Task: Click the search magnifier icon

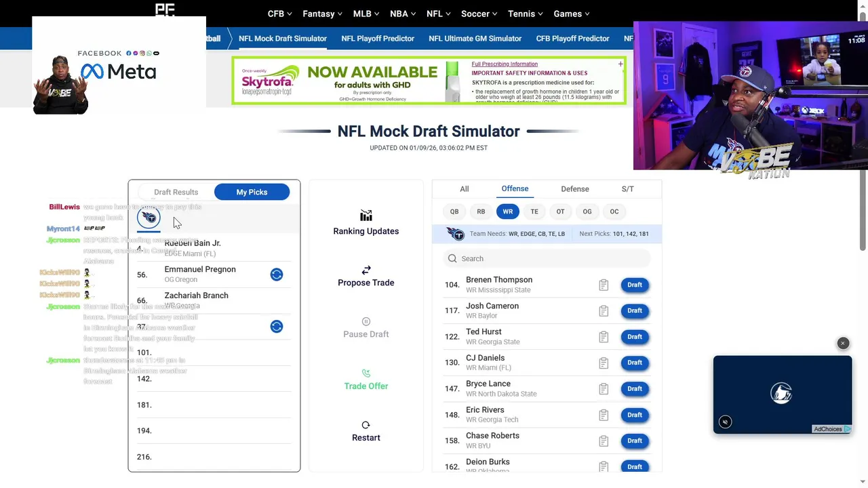Action: click(x=452, y=258)
